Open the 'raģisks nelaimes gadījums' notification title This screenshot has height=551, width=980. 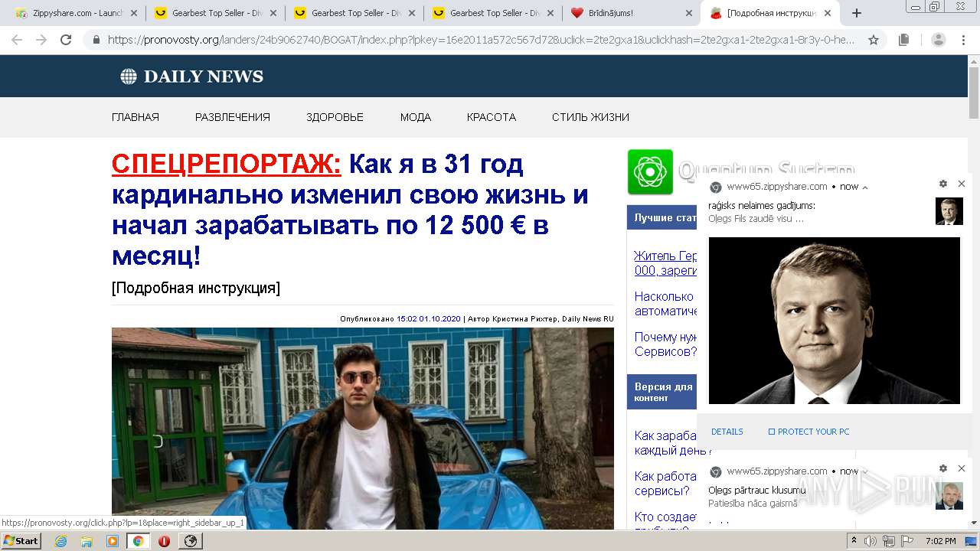762,206
